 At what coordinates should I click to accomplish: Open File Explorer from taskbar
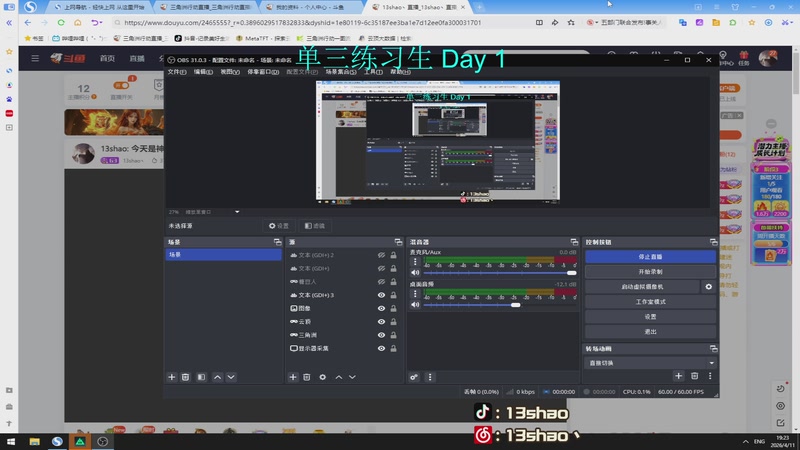pos(34,442)
